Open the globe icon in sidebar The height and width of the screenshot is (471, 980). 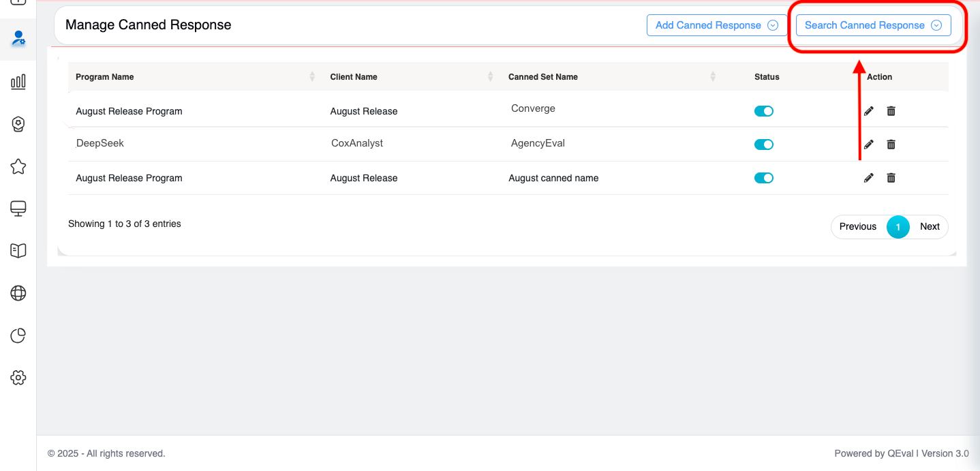pyautogui.click(x=18, y=293)
